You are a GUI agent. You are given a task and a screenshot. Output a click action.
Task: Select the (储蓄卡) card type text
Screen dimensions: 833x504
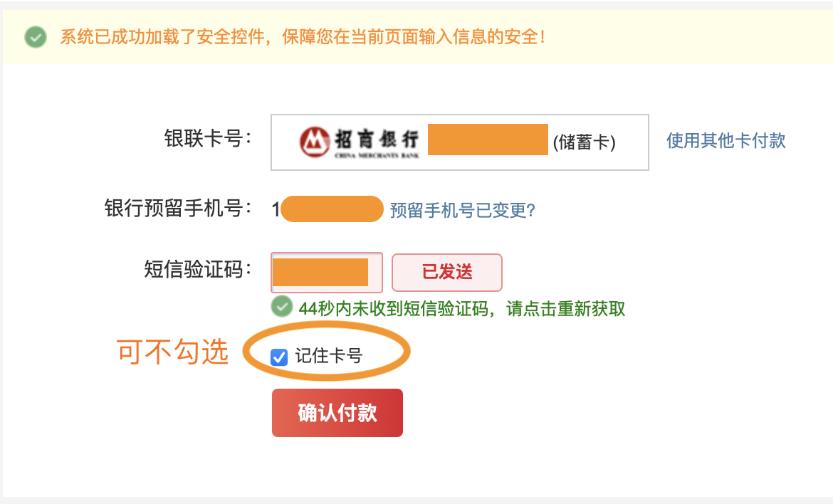pyautogui.click(x=584, y=142)
